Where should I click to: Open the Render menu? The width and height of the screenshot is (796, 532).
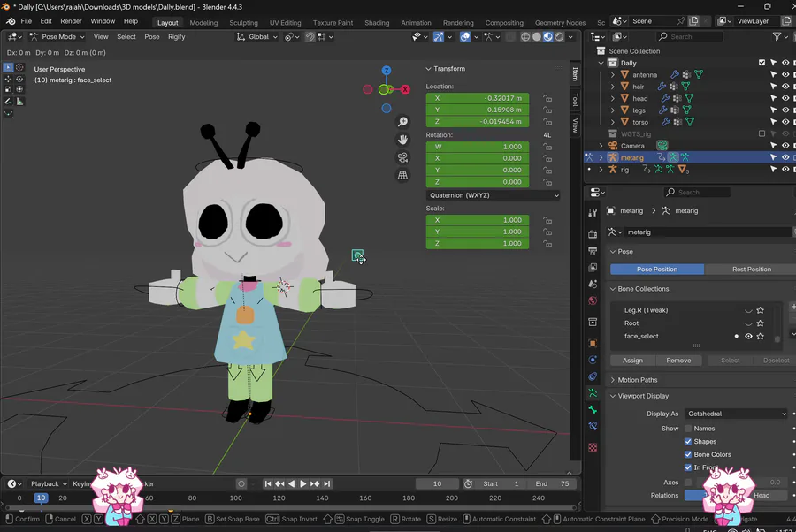point(71,21)
